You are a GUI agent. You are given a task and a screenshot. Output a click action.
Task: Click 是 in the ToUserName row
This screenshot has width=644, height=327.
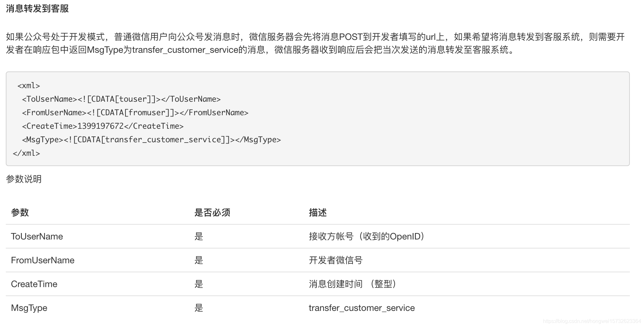pyautogui.click(x=199, y=237)
